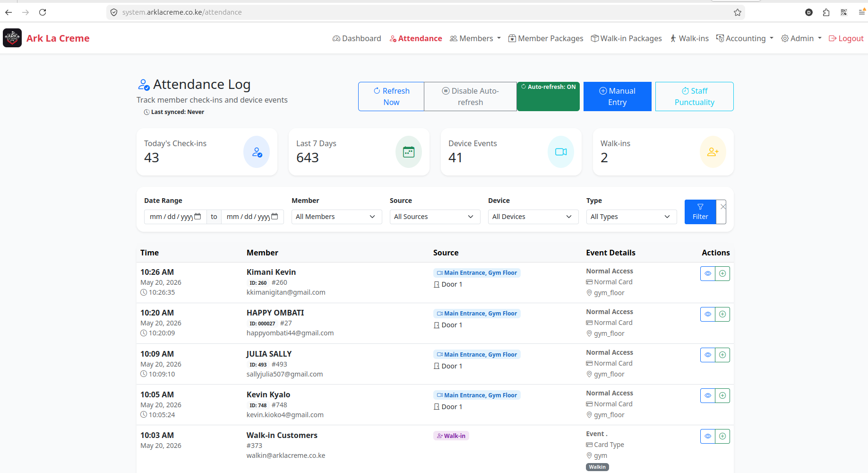
Task: Go back with the browser back arrow
Action: [9, 12]
